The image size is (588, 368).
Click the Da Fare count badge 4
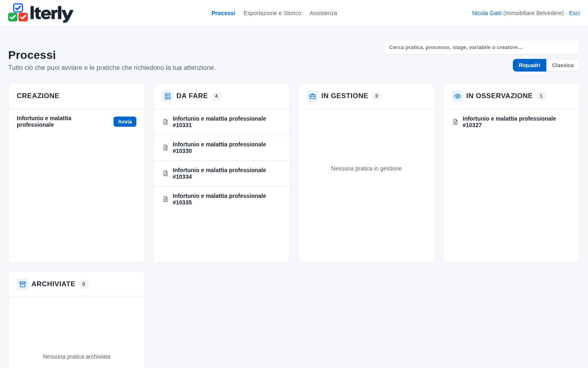click(x=216, y=96)
